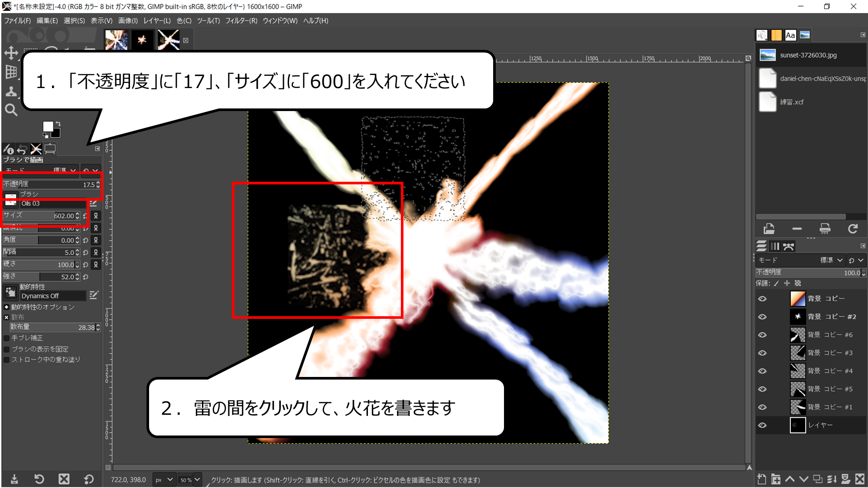Reset tool options to defaults
This screenshot has height=488, width=868.
tap(89, 479)
